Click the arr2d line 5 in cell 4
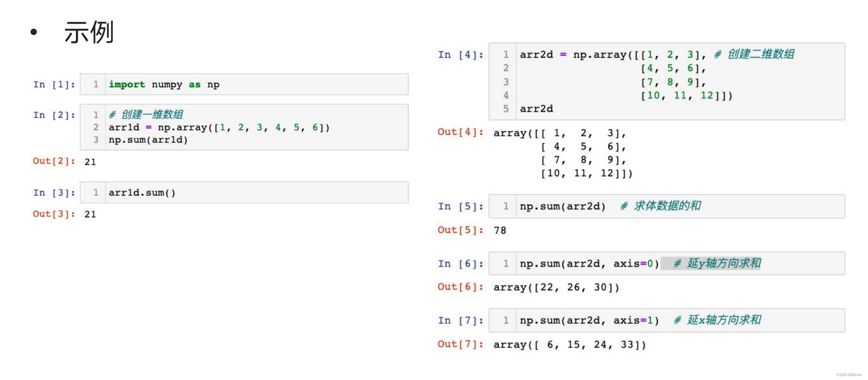Image resolution: width=868 pixels, height=380 pixels. 536,109
